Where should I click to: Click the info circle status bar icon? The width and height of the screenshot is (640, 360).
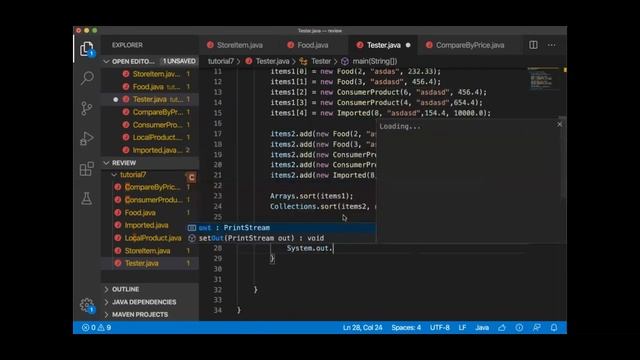click(519, 327)
